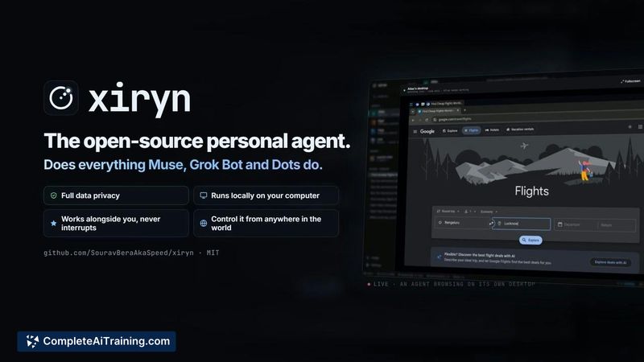This screenshot has height=362, width=644.
Task: Focus the Lucknow destination field
Action: click(x=521, y=224)
